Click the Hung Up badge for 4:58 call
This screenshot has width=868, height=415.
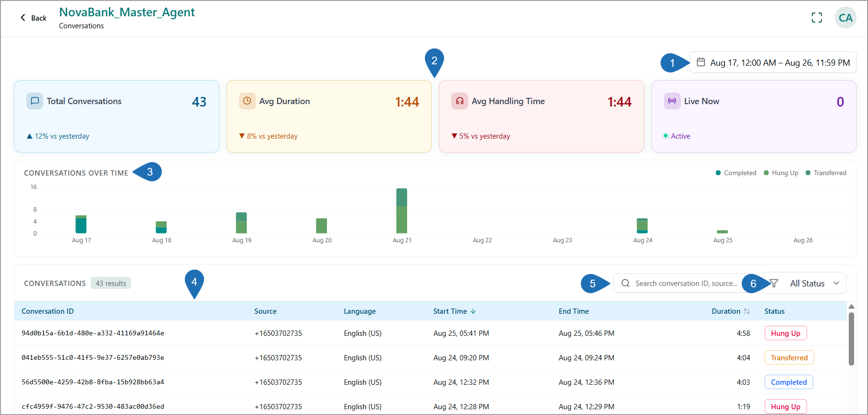pos(785,333)
